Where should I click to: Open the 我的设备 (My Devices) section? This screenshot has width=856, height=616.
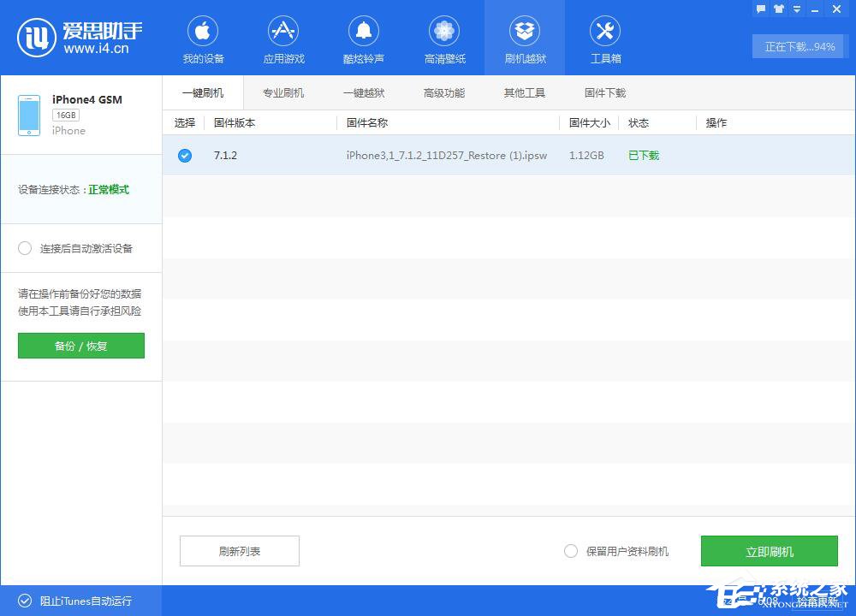point(203,38)
